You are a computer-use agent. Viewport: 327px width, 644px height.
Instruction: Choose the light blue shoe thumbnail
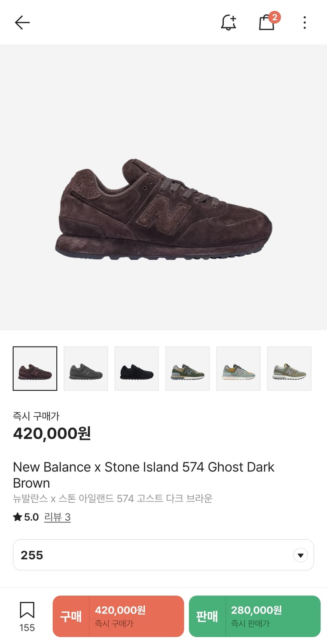[x=238, y=368]
